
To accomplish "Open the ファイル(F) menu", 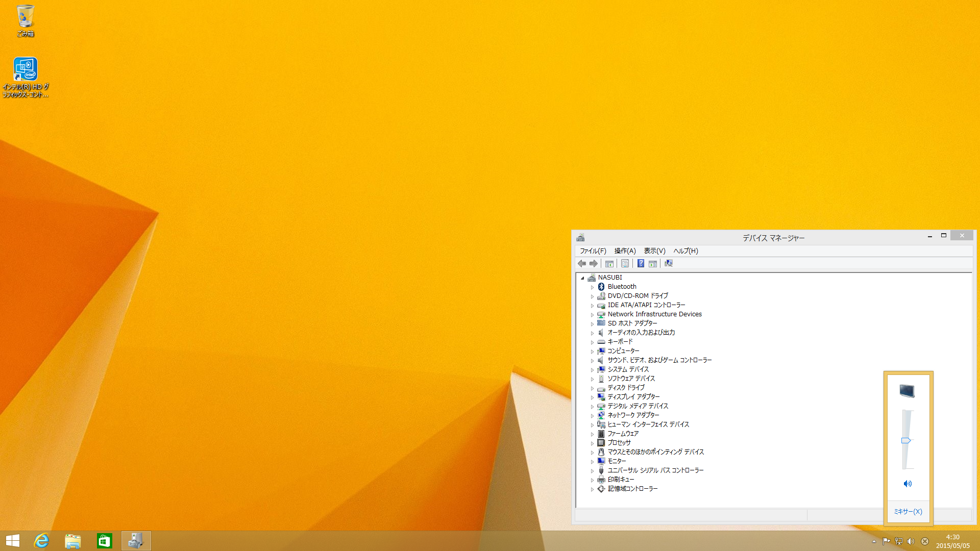I will (593, 251).
